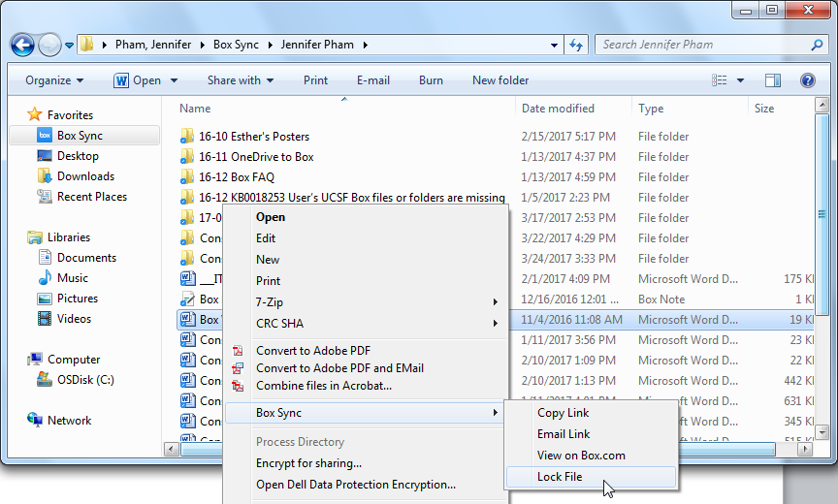Choose Open Dell Data Protection Encryption
The image size is (838, 504).
[x=356, y=485]
